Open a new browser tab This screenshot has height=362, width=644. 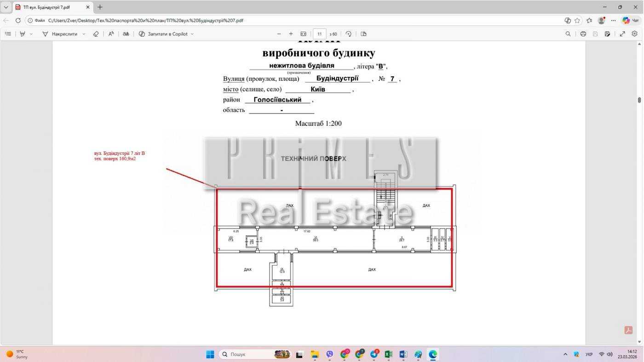coord(100,7)
